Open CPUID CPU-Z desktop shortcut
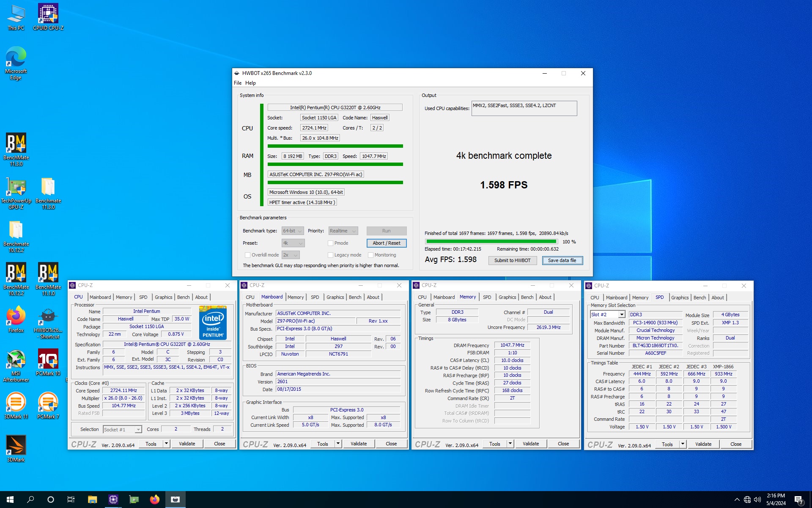The width and height of the screenshot is (812, 508). (48, 17)
